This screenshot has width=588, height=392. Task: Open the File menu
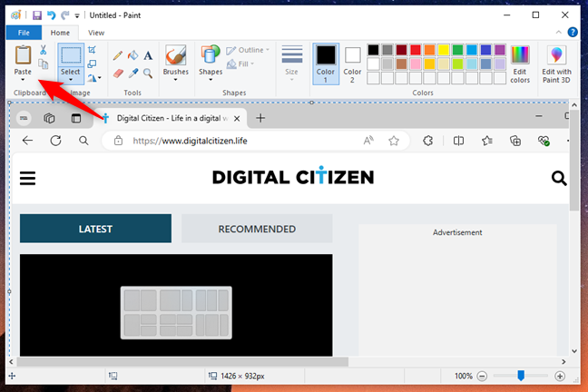tap(24, 33)
